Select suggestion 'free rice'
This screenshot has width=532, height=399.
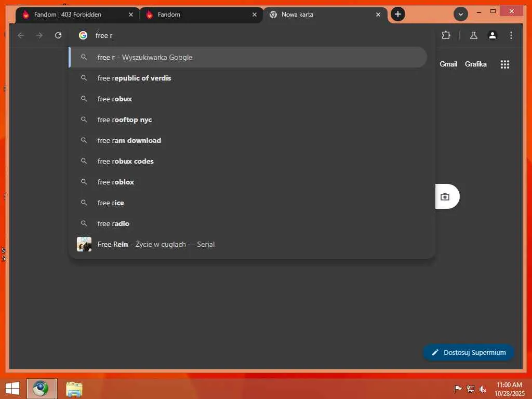point(248,203)
